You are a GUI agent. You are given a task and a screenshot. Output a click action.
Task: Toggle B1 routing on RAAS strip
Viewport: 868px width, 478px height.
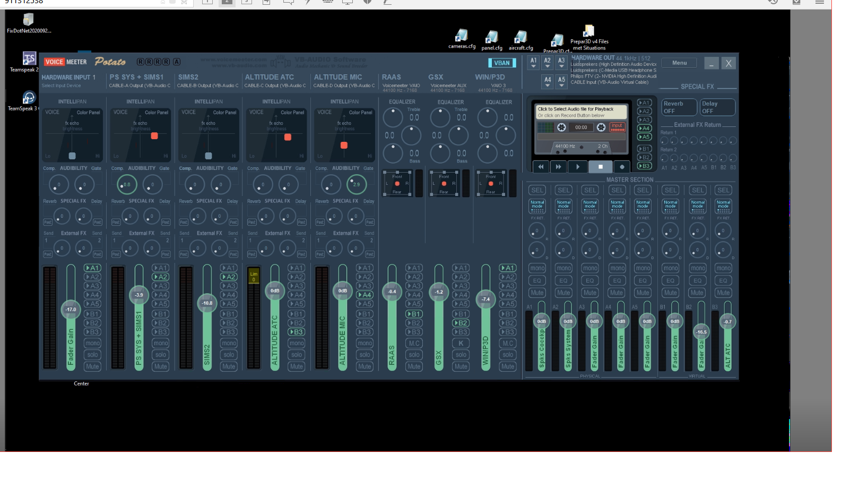(414, 314)
